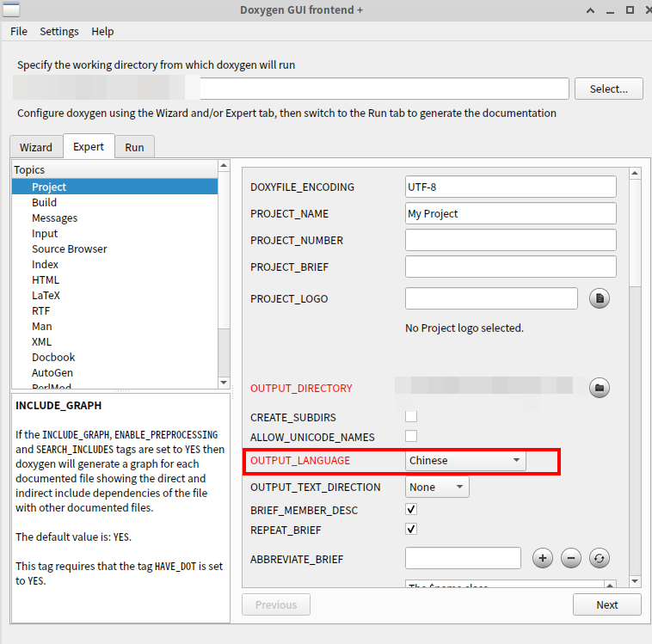Viewport: 652px width, 644px height.
Task: Open the OUTPUT_LANGUAGE dropdown showing Chinese
Action: pyautogui.click(x=465, y=461)
